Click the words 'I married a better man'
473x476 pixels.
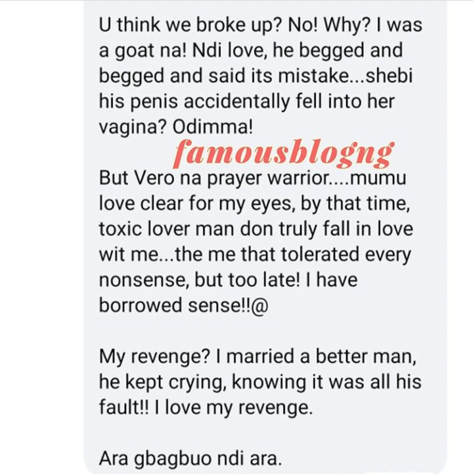(314, 356)
